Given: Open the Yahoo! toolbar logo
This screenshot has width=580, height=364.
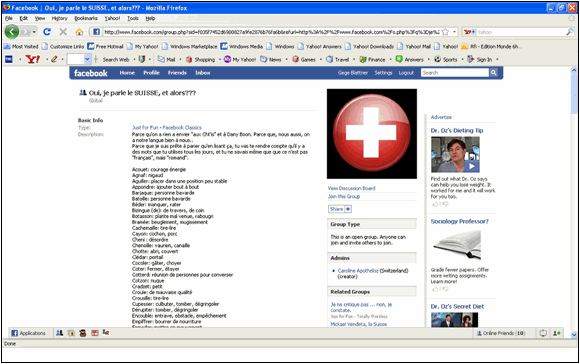Looking at the screenshot, I should point(33,59).
